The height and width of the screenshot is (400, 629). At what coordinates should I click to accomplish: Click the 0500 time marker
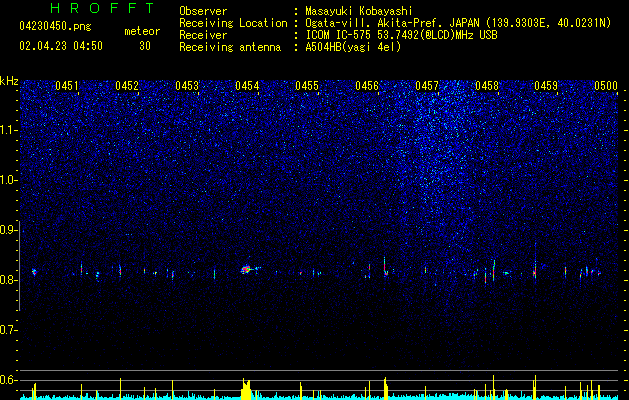606,86
